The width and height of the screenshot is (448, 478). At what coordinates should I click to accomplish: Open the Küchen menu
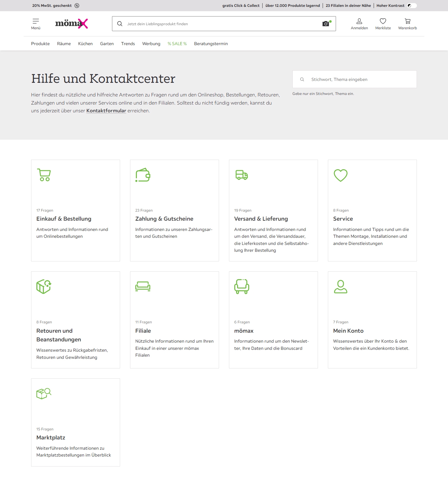86,44
